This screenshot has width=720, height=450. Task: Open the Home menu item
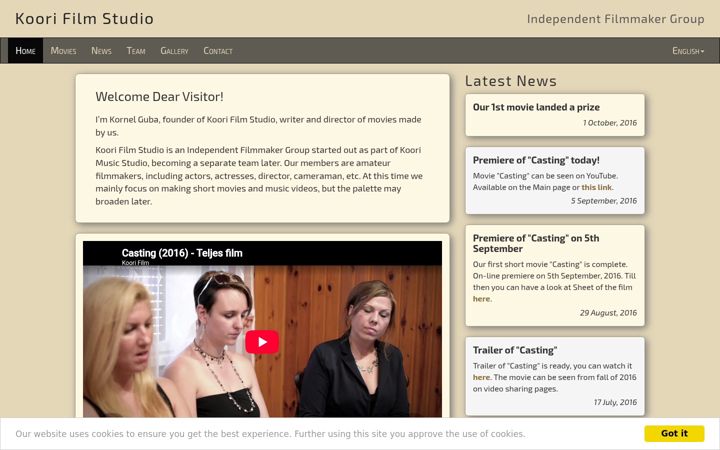25,51
